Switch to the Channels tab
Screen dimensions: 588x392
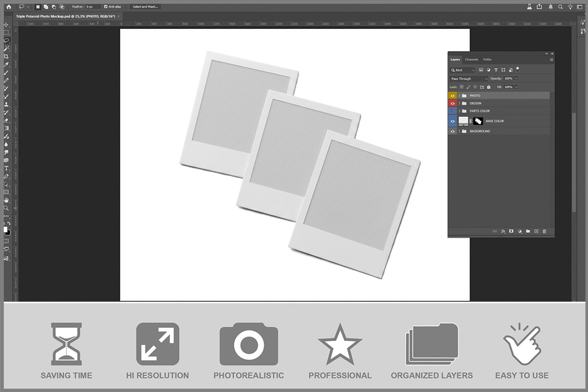click(471, 59)
